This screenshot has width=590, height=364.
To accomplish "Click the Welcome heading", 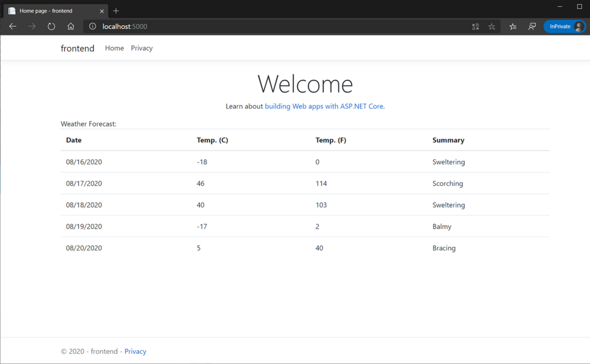I will coord(305,84).
